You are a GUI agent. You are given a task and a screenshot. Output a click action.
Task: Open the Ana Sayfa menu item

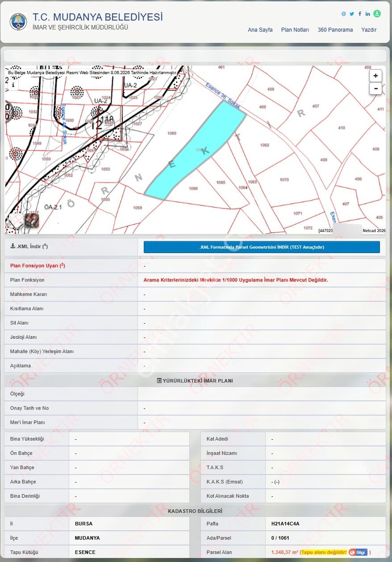tap(260, 30)
